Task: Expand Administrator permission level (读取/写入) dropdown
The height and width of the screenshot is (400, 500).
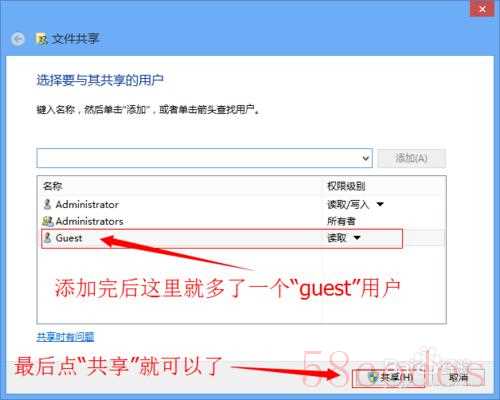Action: click(380, 204)
